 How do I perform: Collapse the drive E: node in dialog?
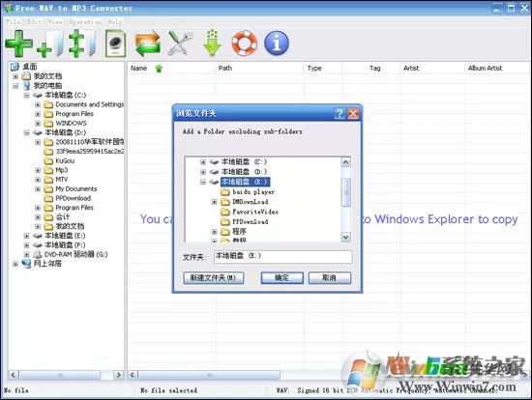(203, 182)
